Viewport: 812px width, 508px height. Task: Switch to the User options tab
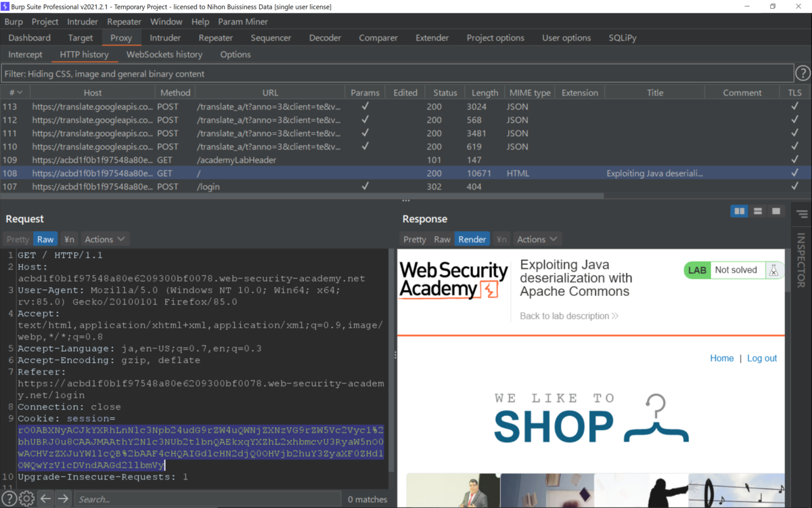click(x=566, y=38)
